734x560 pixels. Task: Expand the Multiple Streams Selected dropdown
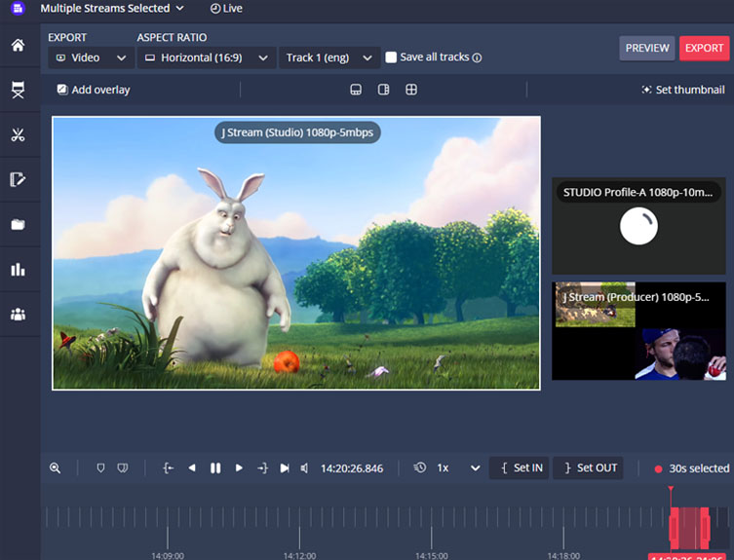(x=112, y=8)
